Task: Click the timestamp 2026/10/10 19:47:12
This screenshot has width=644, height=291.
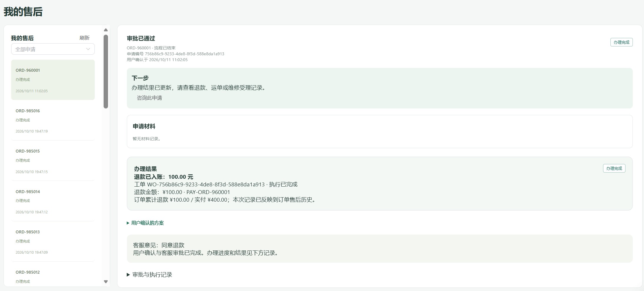Action: pyautogui.click(x=32, y=212)
